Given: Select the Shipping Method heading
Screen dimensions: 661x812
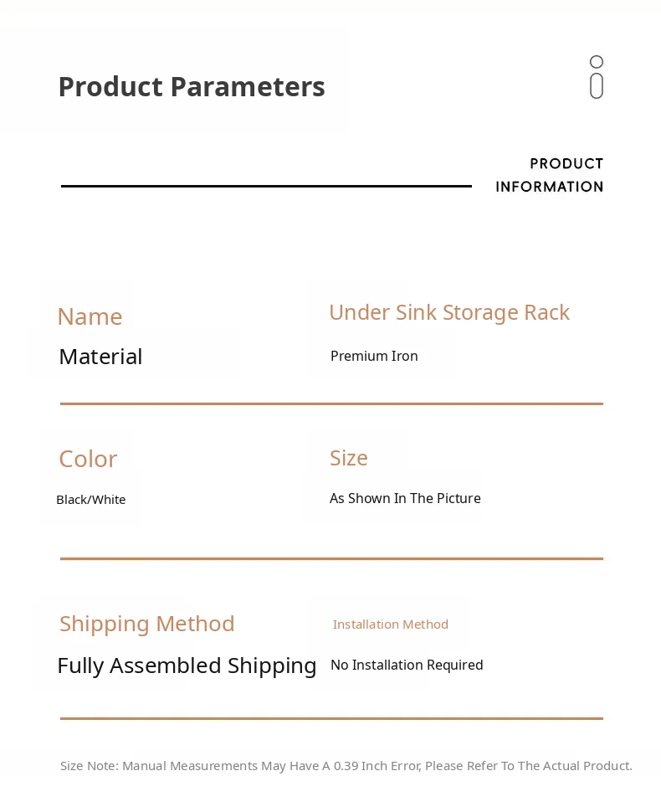Looking at the screenshot, I should tap(147, 624).
